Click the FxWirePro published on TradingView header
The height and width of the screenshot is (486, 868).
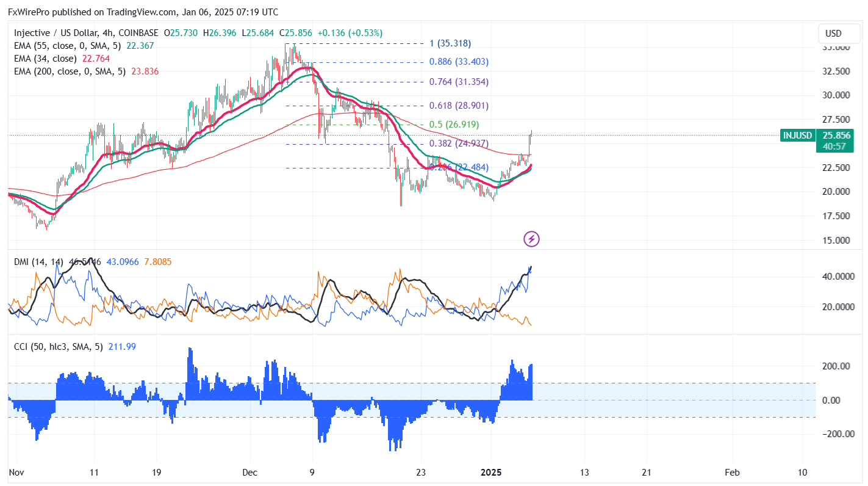pyautogui.click(x=143, y=12)
